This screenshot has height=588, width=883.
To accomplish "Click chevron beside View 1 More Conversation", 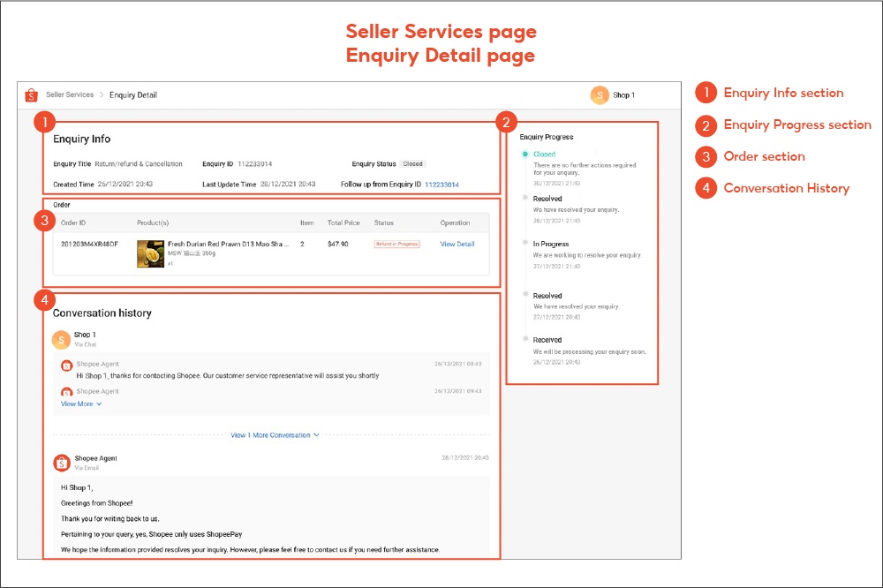I will tap(316, 434).
